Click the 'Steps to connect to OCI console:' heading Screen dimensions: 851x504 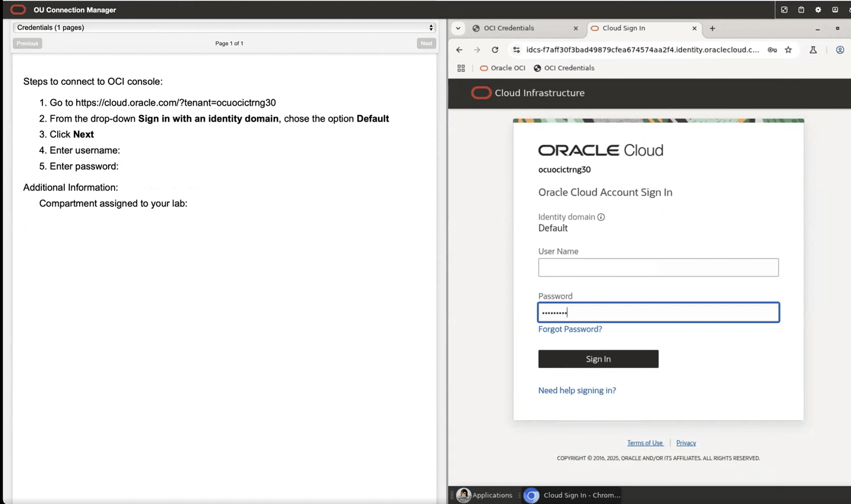click(93, 82)
